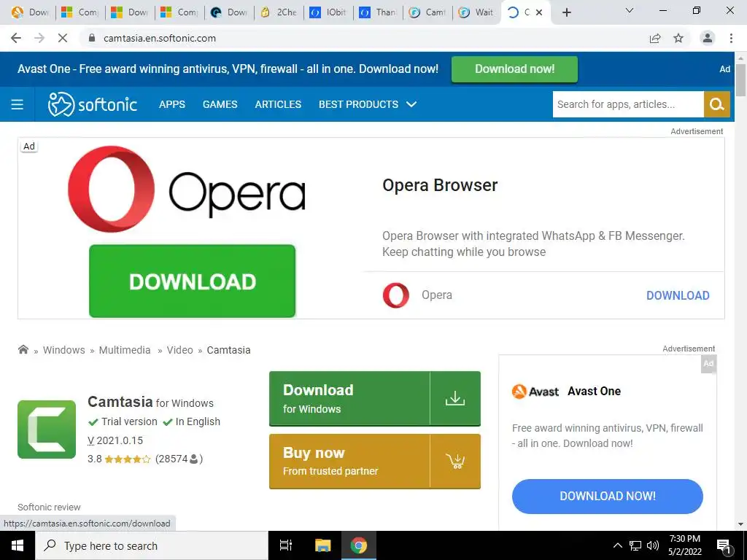Open File Explorer from the taskbar

tap(322, 545)
